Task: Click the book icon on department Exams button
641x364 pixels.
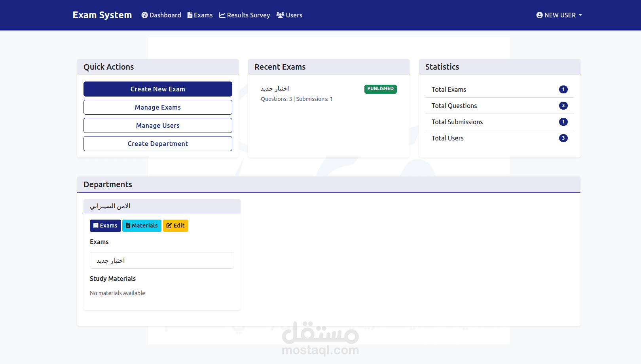Action: [x=96, y=226]
